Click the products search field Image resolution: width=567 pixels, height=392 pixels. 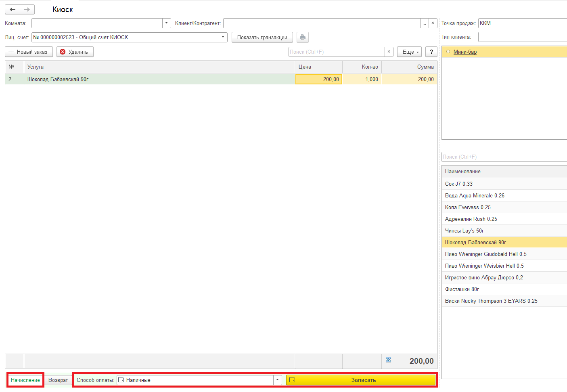[x=504, y=157]
